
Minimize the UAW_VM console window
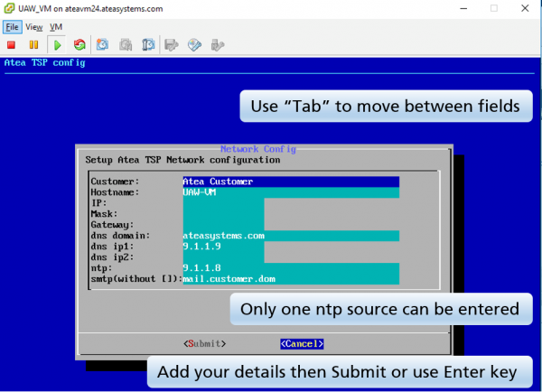click(463, 8)
